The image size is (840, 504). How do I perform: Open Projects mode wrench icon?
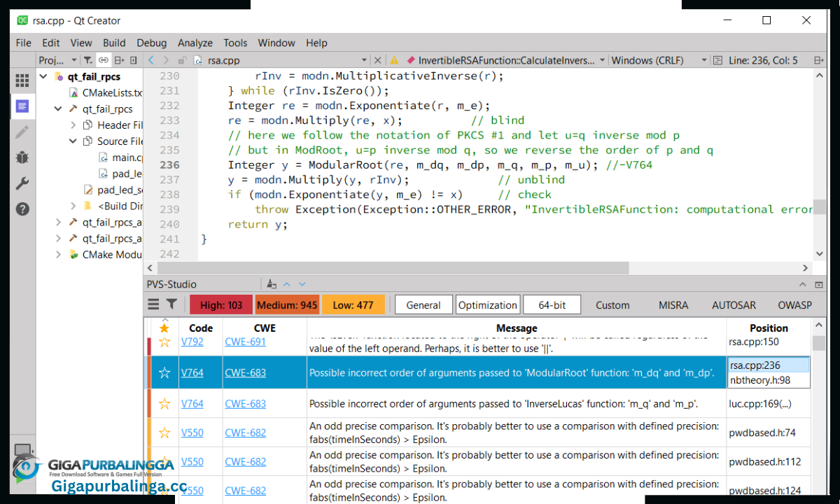22,183
